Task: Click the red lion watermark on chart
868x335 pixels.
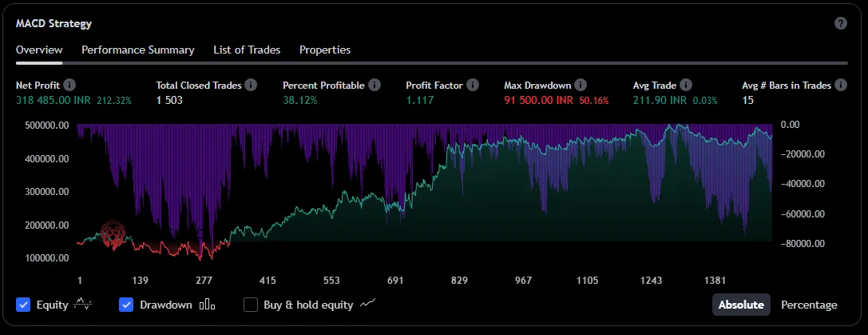Action: point(114,235)
